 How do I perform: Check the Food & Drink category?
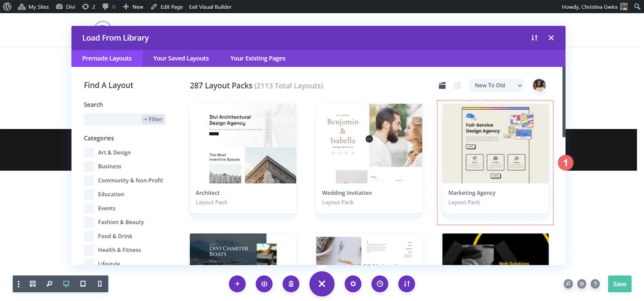pos(89,236)
